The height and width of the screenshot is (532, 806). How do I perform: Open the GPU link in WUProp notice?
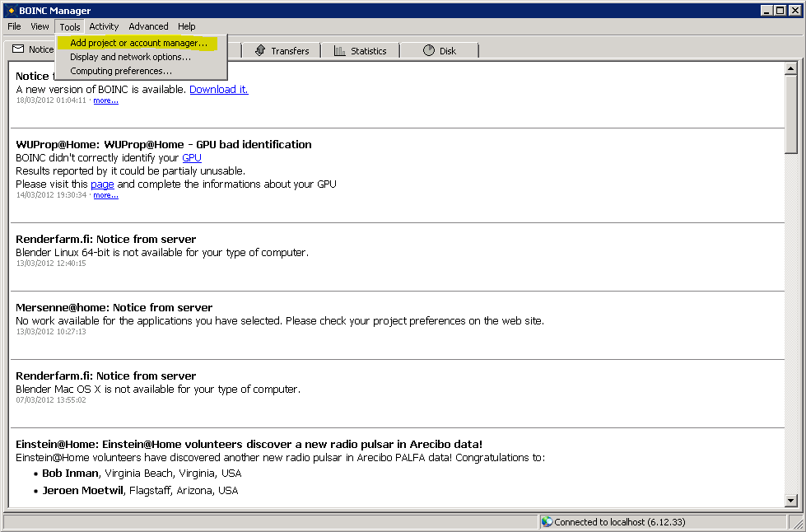point(192,158)
